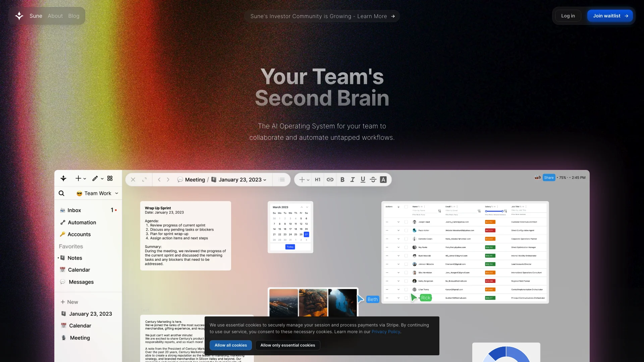Open the Team Work workspace dropdown
This screenshot has width=644, height=362.
[x=98, y=193]
